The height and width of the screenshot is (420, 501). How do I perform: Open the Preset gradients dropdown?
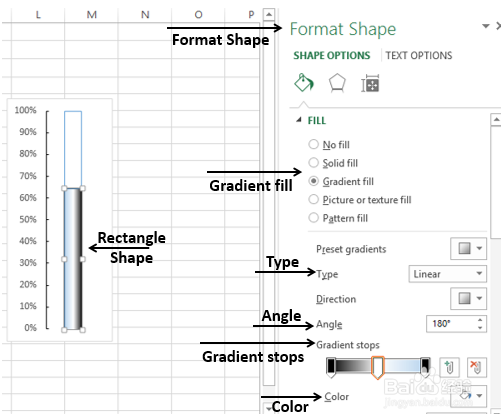click(468, 248)
